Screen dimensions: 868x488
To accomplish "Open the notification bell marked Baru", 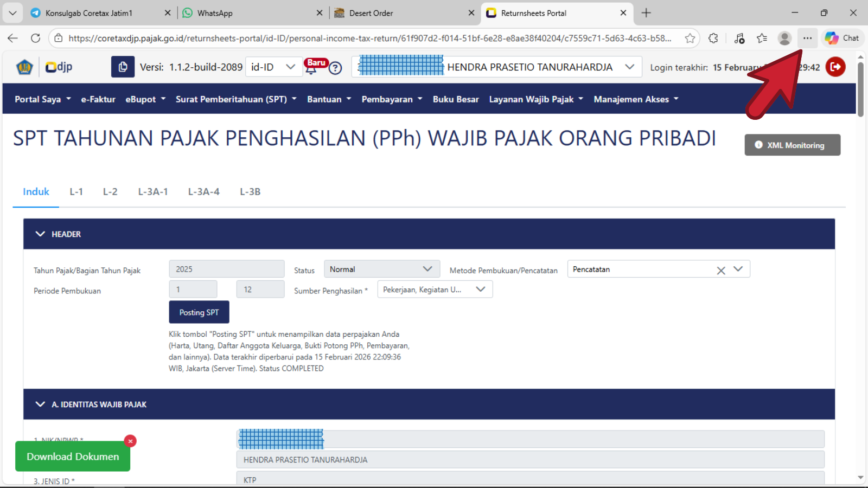I will click(x=311, y=68).
